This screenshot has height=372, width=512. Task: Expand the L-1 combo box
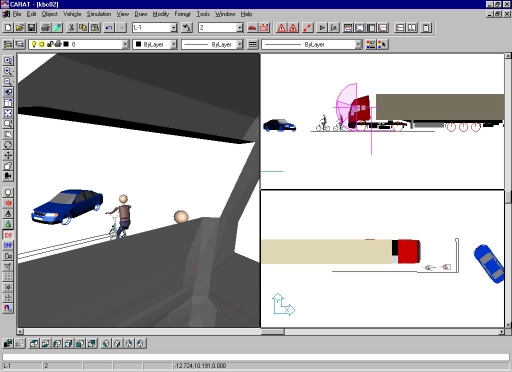click(x=174, y=28)
